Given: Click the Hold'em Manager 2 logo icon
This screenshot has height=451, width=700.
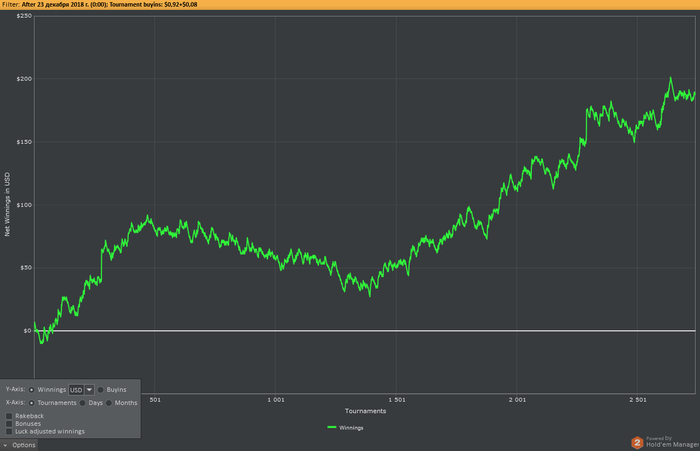Looking at the screenshot, I should pyautogui.click(x=637, y=443).
